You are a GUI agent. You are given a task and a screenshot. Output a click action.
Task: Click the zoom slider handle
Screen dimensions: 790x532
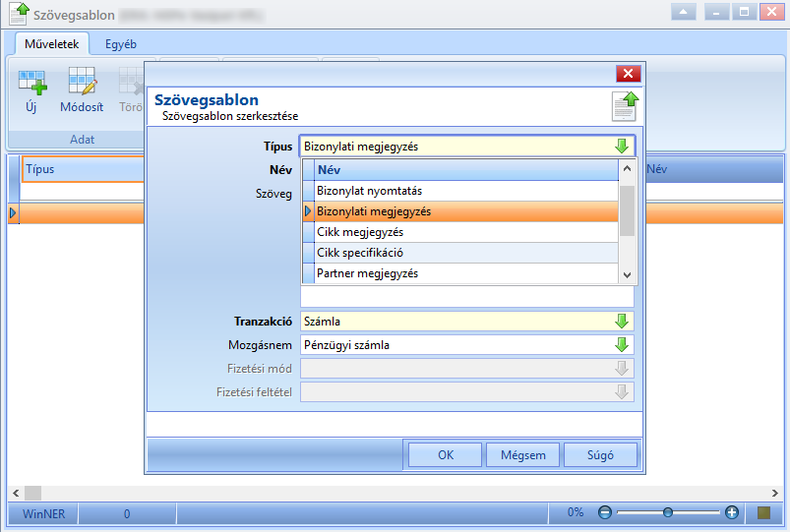click(x=668, y=513)
